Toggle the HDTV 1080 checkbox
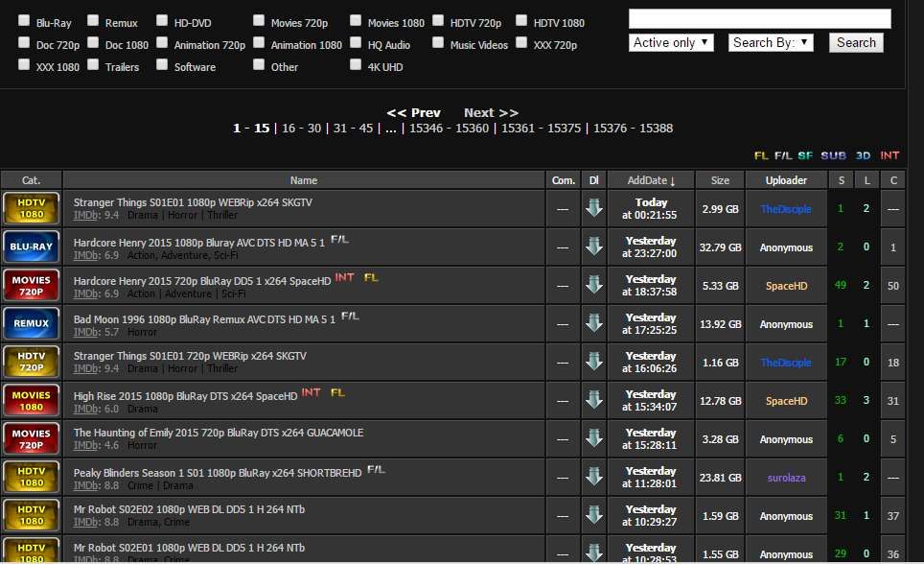This screenshot has height=564, width=924. pos(521,20)
